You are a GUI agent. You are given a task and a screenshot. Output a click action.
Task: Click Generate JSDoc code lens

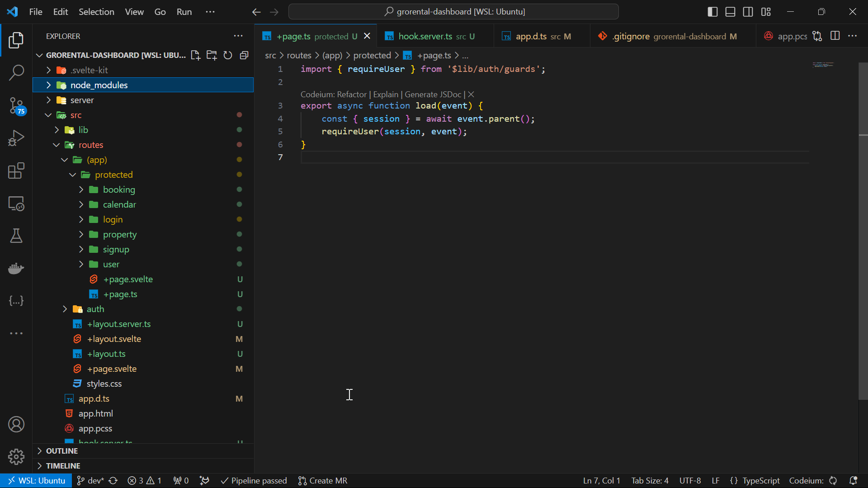pos(433,95)
